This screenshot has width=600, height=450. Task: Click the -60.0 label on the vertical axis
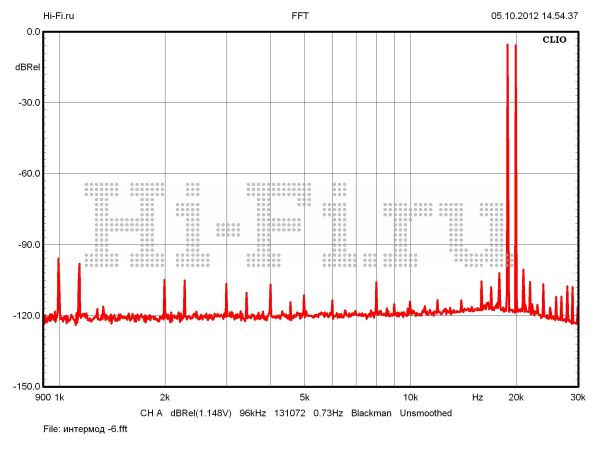coord(27,174)
